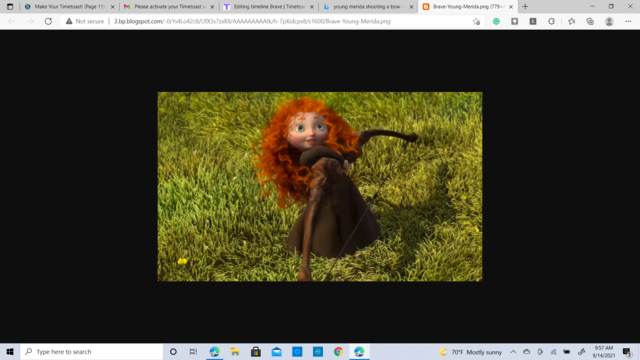This screenshot has height=360, width=640.
Task: Go back to previous page
Action: pyautogui.click(x=11, y=21)
